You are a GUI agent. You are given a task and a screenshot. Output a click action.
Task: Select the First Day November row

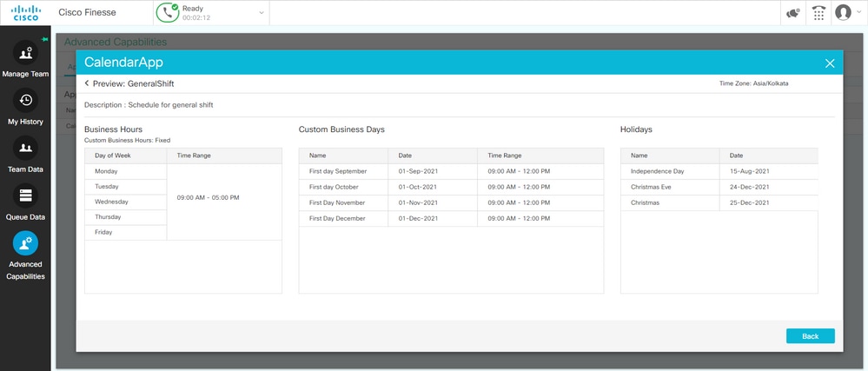(451, 202)
